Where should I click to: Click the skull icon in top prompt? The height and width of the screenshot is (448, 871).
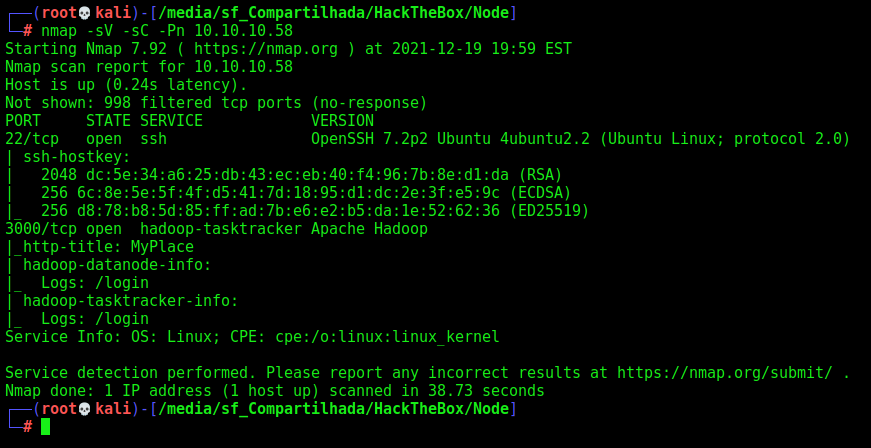84,12
